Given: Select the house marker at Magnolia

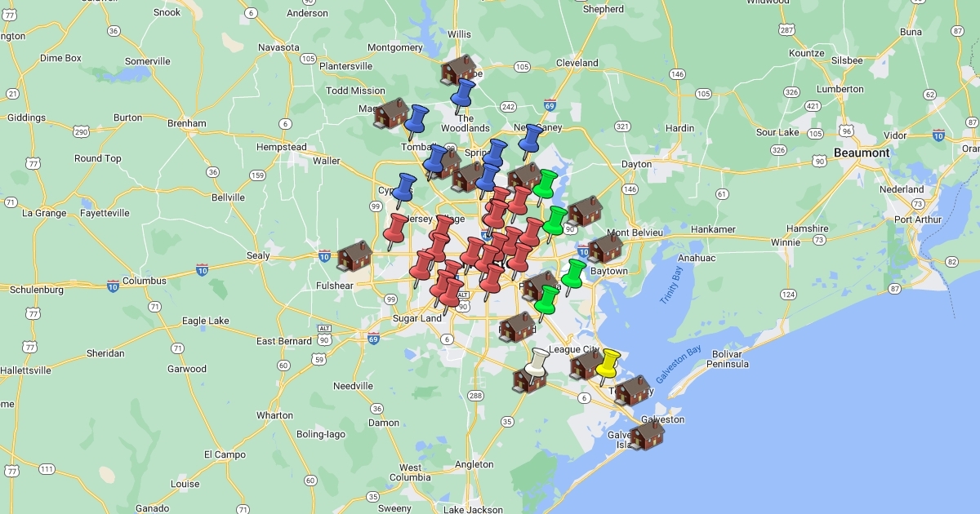Looking at the screenshot, I should pyautogui.click(x=391, y=113).
